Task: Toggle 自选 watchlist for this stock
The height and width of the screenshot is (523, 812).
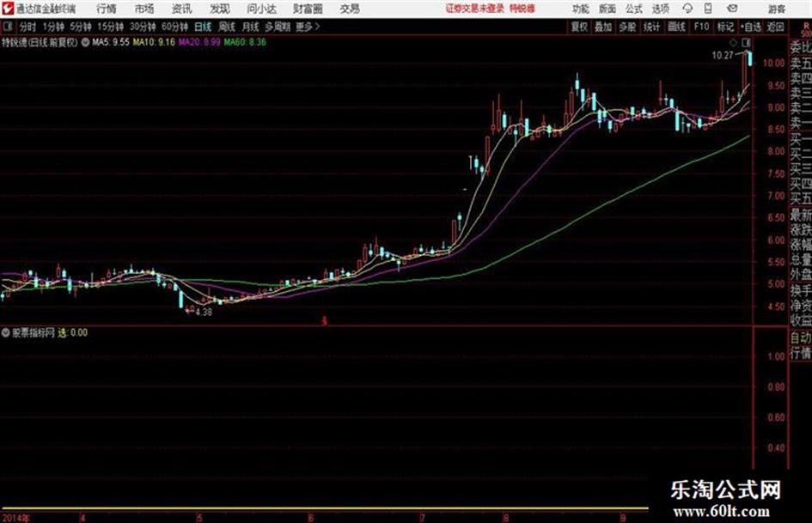Action: (x=750, y=27)
